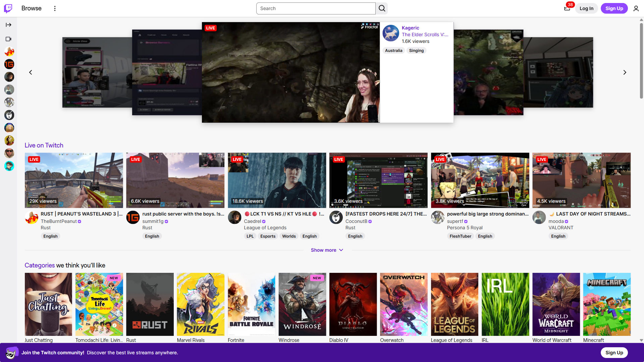Expand Show more live streams
The image size is (644, 362).
(x=327, y=250)
